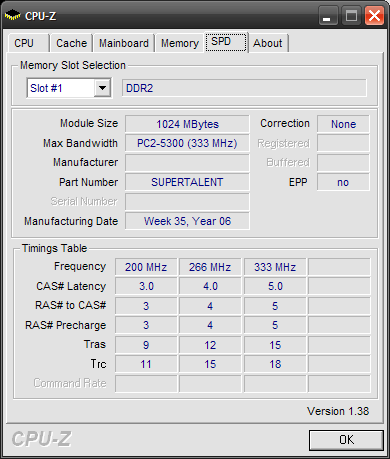Viewport: 390px width, 459px height.
Task: Go to the About tab
Action: click(268, 43)
